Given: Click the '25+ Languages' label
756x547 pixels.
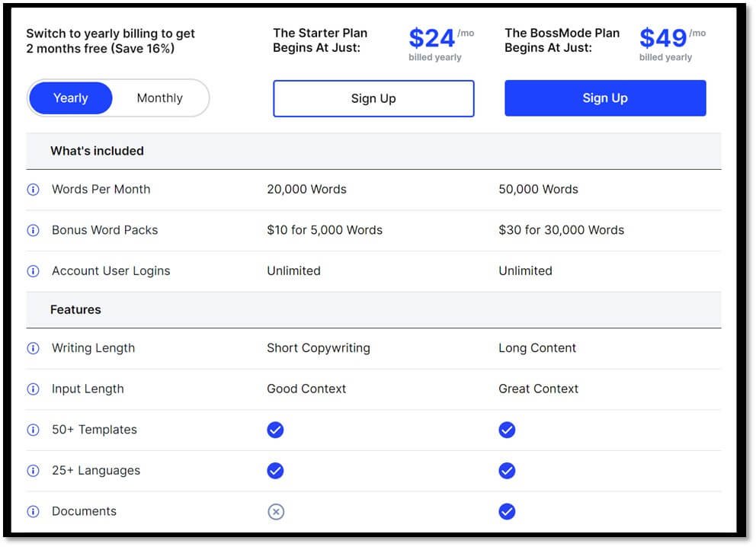Looking at the screenshot, I should click(96, 471).
